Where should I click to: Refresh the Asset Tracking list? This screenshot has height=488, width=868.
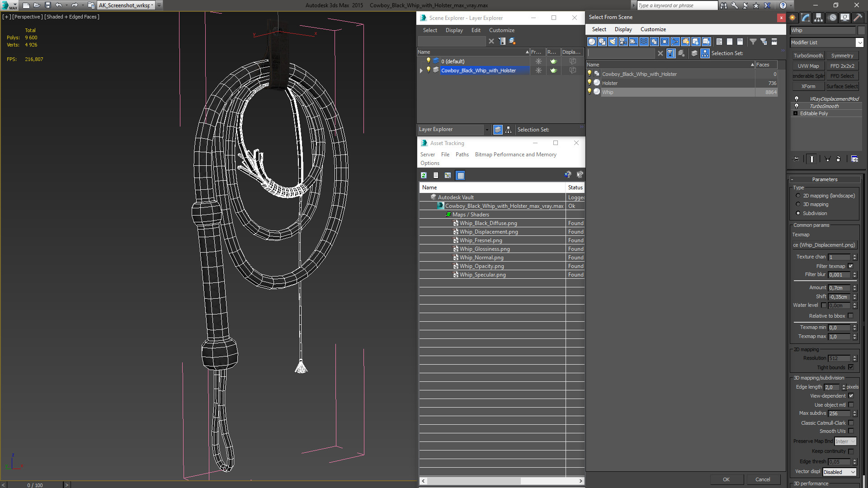coord(424,175)
